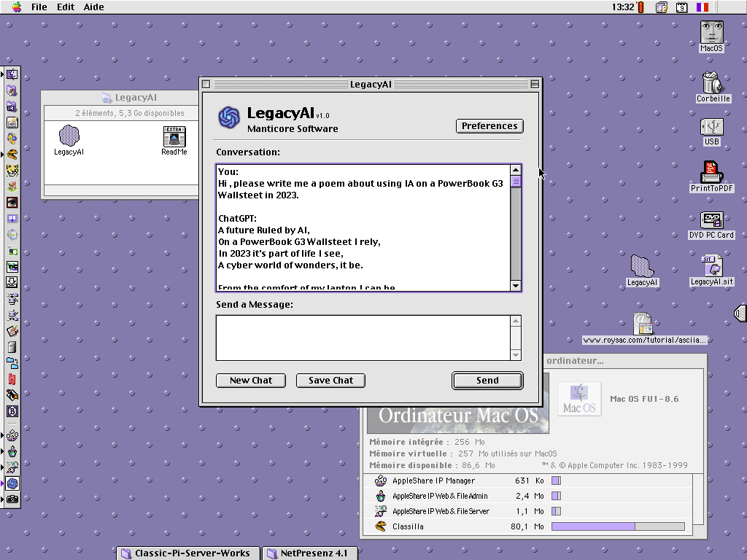Click the message box scrollbar down arrow
This screenshot has height=560, width=747.
(516, 355)
